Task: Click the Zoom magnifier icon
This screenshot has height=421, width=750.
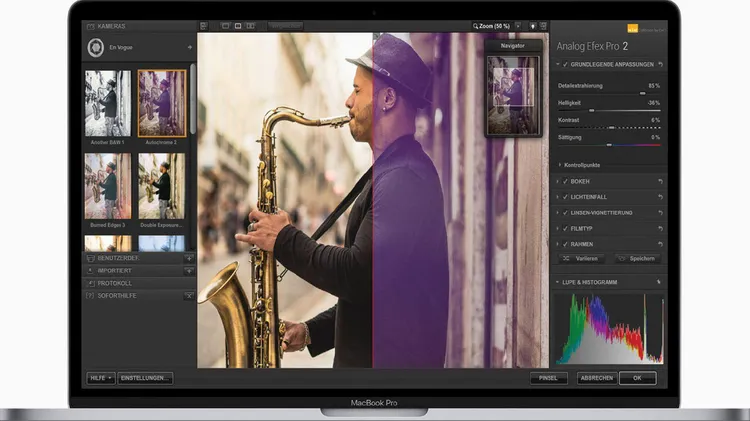Action: (475, 26)
